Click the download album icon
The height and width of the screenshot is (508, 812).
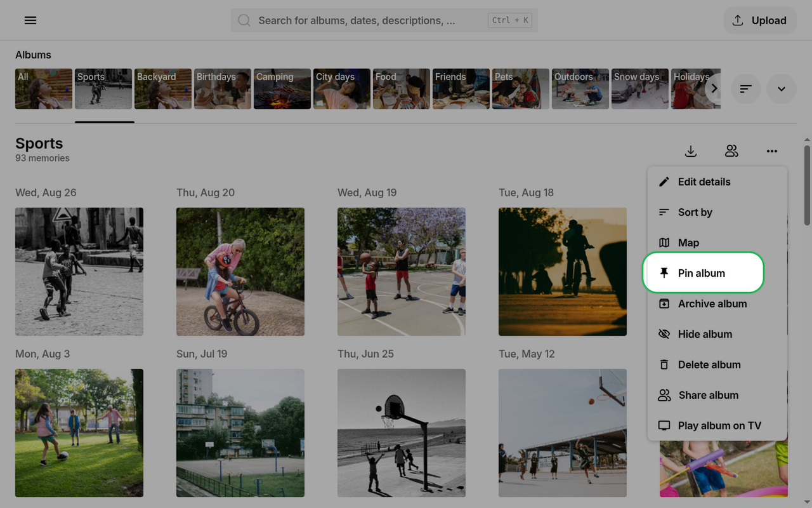[691, 151]
